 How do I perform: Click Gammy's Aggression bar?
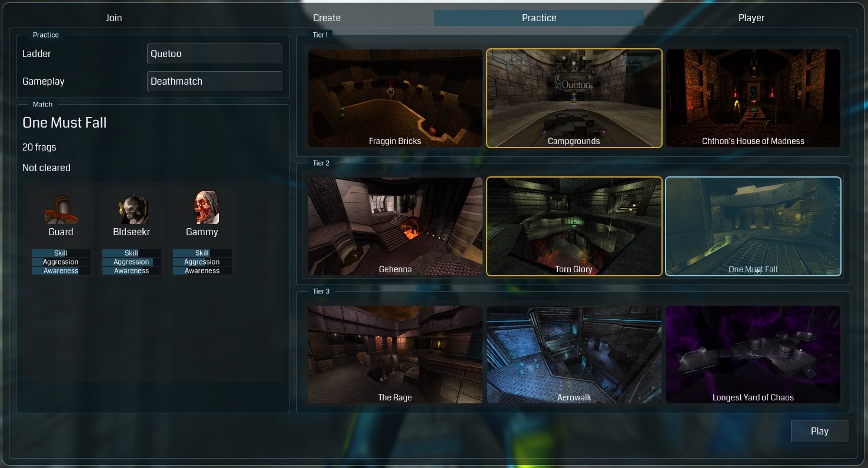(202, 262)
